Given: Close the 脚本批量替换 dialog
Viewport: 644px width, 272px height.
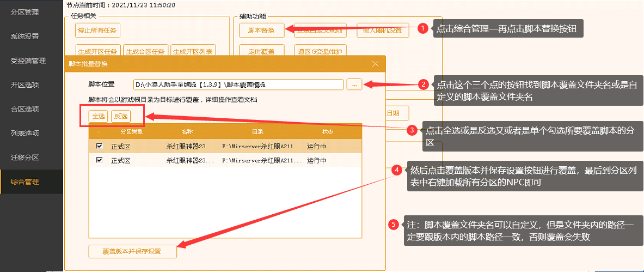Looking at the screenshot, I should pos(375,64).
